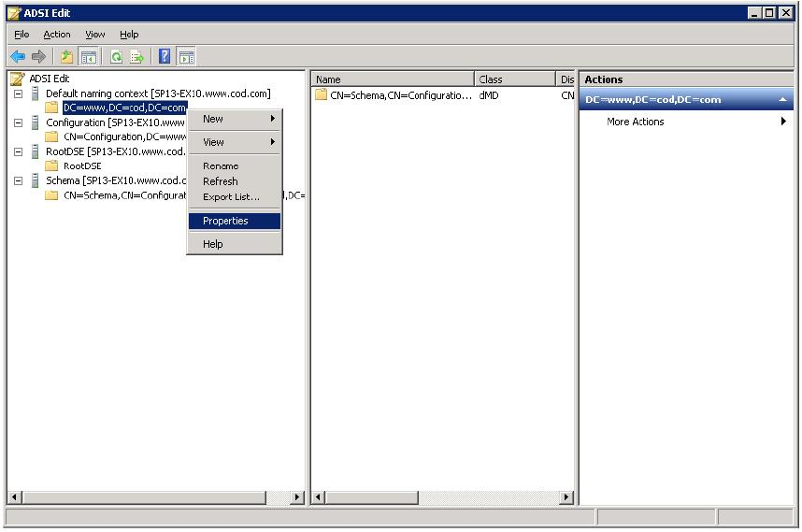Collapse the DC=www,DC=cod,DC=com Actions section
Screen dimensions: 802x532
782,100
